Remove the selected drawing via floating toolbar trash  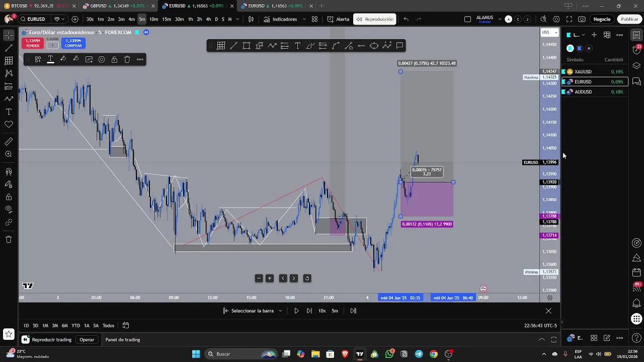click(x=127, y=59)
